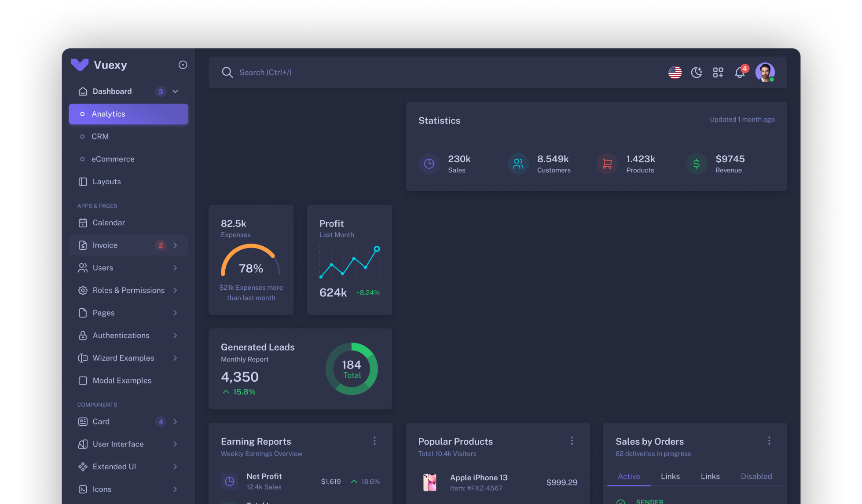This screenshot has width=862, height=504.
Task: Click the Layouts sidebar icon
Action: pos(83,182)
